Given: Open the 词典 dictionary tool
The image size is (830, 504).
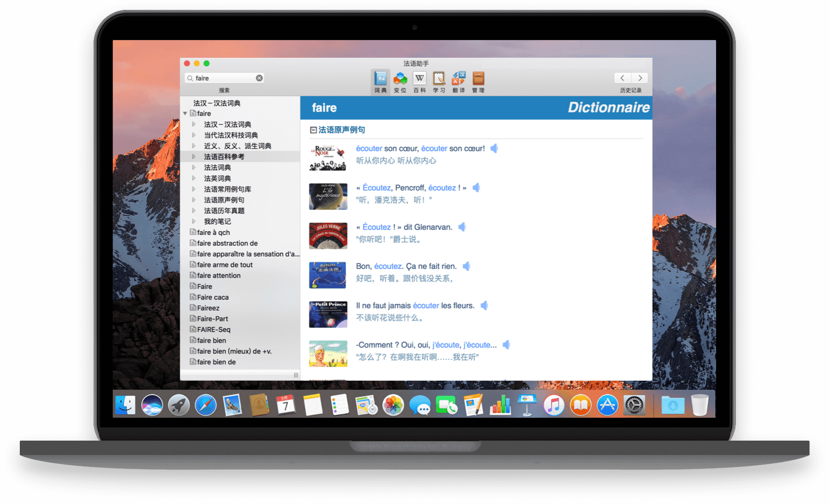Looking at the screenshot, I should tap(380, 81).
